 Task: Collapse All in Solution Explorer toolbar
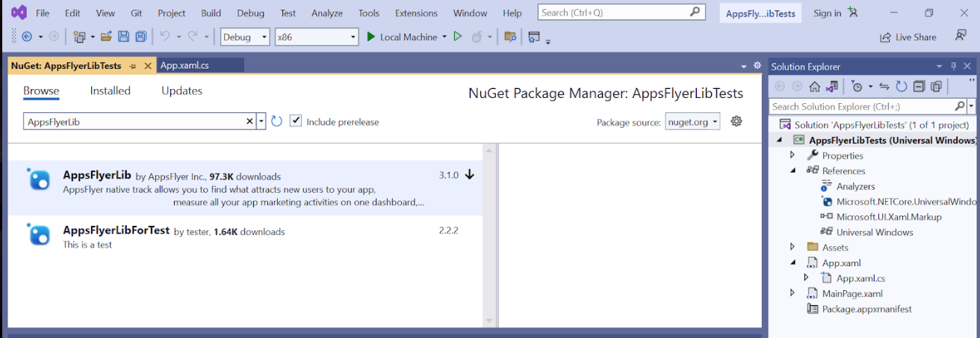919,87
